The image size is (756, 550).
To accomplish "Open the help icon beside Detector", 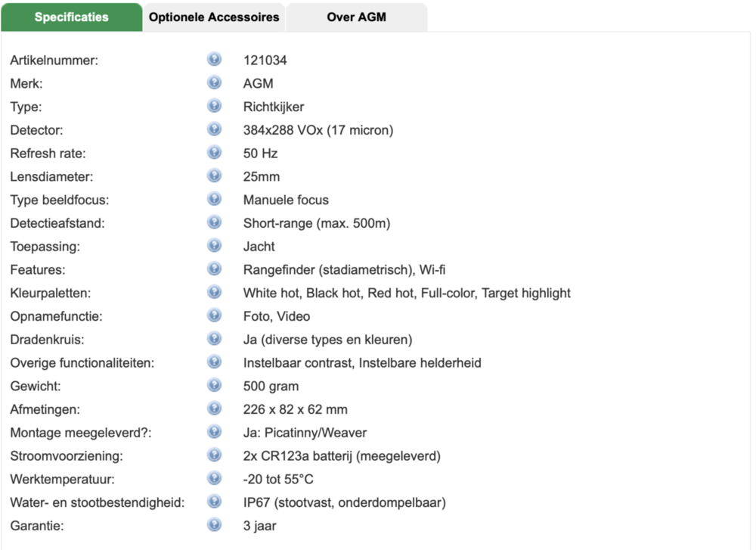I will pos(214,129).
